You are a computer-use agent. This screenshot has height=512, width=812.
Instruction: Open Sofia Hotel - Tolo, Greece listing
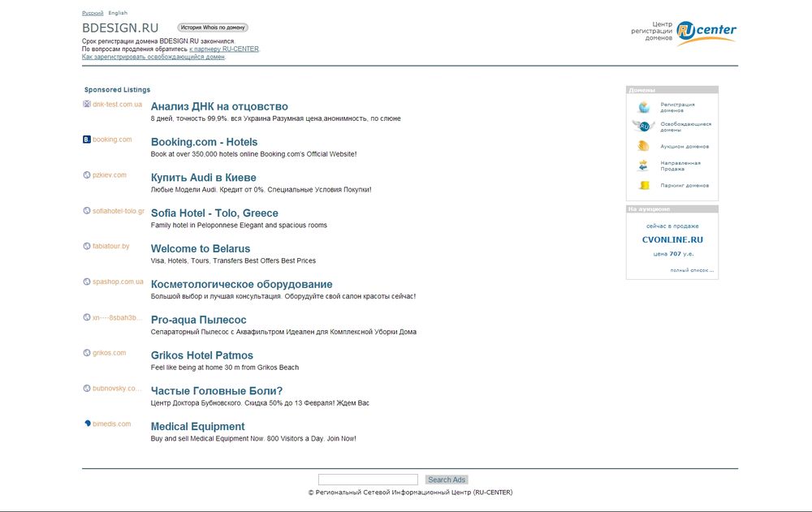coord(214,213)
